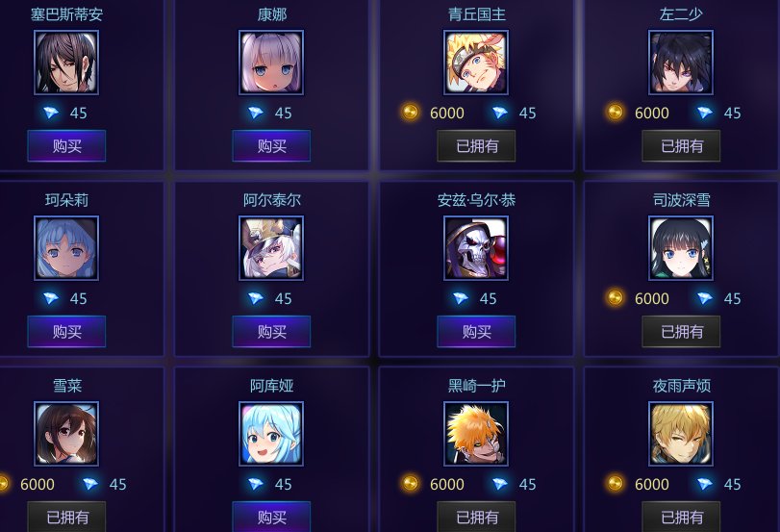Click the 购买 button for 阿尔泰尔
The image size is (780, 532).
click(x=271, y=332)
